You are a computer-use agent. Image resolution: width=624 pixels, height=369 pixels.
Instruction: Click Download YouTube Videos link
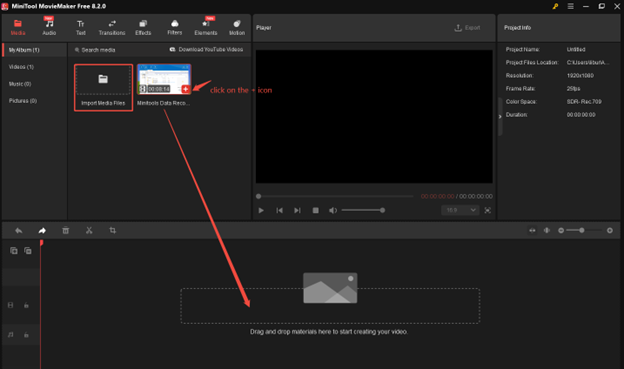tap(206, 49)
